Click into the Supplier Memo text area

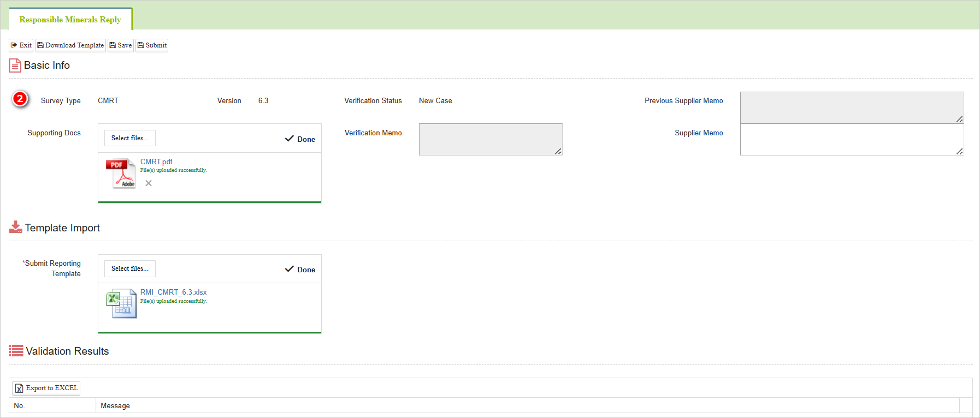852,140
